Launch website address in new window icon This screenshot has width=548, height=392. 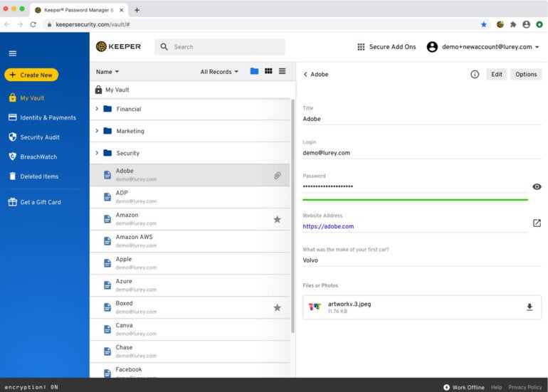(537, 223)
